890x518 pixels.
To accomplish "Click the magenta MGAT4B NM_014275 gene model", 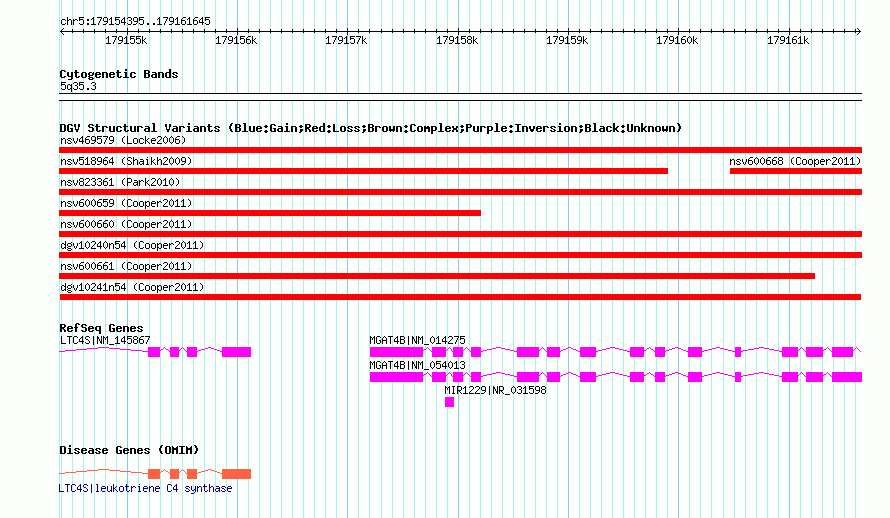I will click(615, 352).
